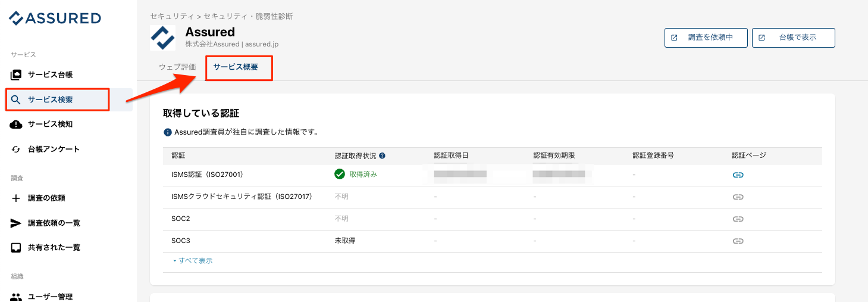Click the SOC2 row link icon
The height and width of the screenshot is (302, 868).
(738, 219)
